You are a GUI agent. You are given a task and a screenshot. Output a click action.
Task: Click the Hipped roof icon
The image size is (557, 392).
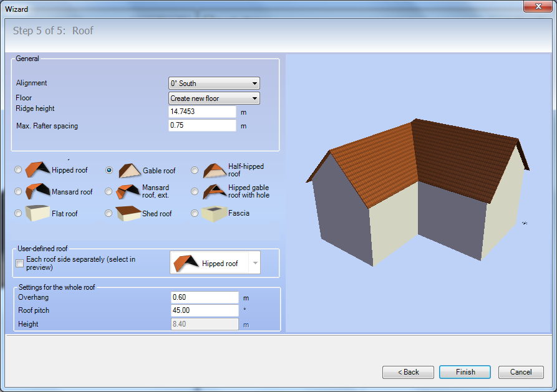(x=37, y=170)
